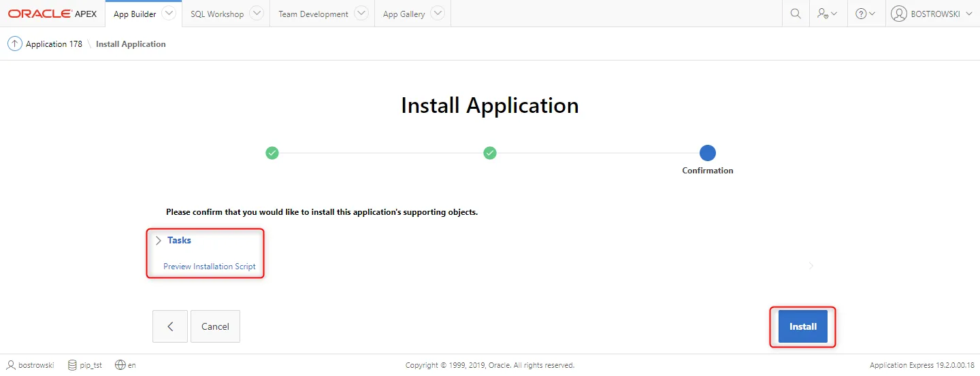Screen dimensions: 980x376
Task: Open the App Gallery tab
Action: pyautogui.click(x=403, y=14)
